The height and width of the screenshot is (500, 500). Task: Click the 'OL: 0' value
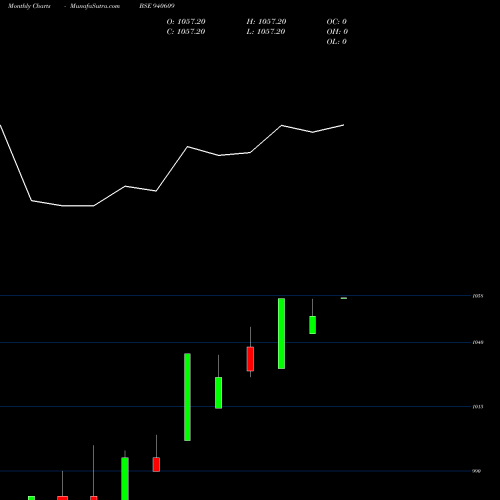point(337,42)
